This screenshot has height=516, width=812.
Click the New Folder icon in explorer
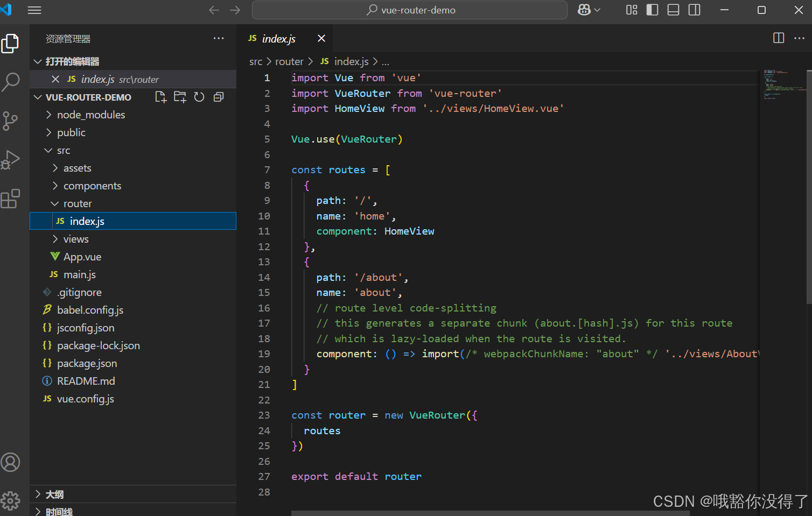point(180,97)
